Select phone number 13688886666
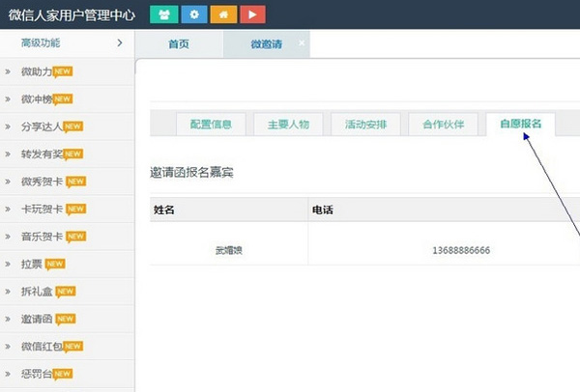Screen dimensions: 580x392 pos(461,250)
